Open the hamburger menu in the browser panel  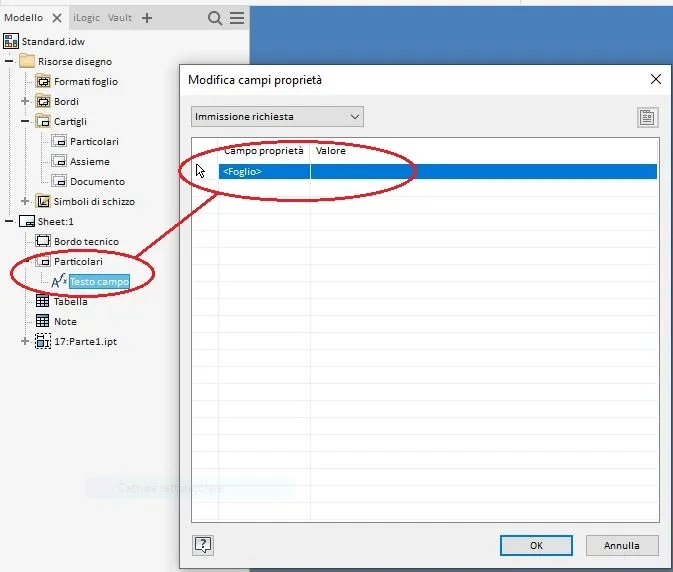(x=237, y=18)
